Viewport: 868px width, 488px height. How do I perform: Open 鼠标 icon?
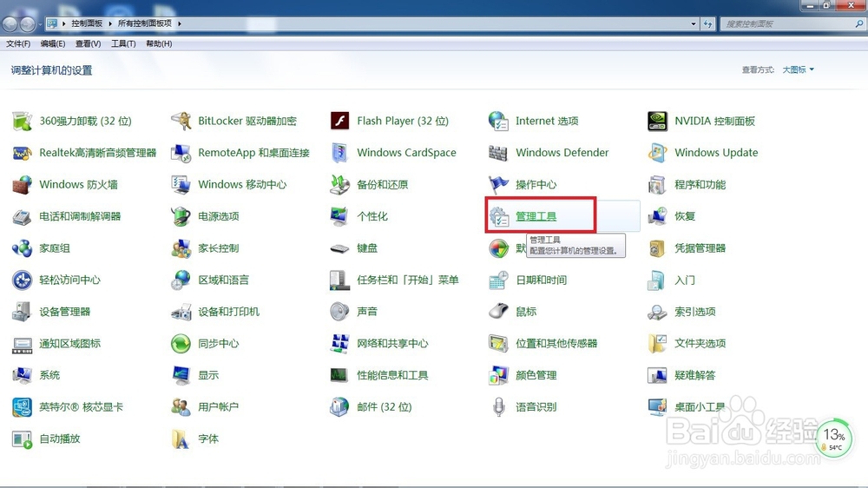(499, 312)
